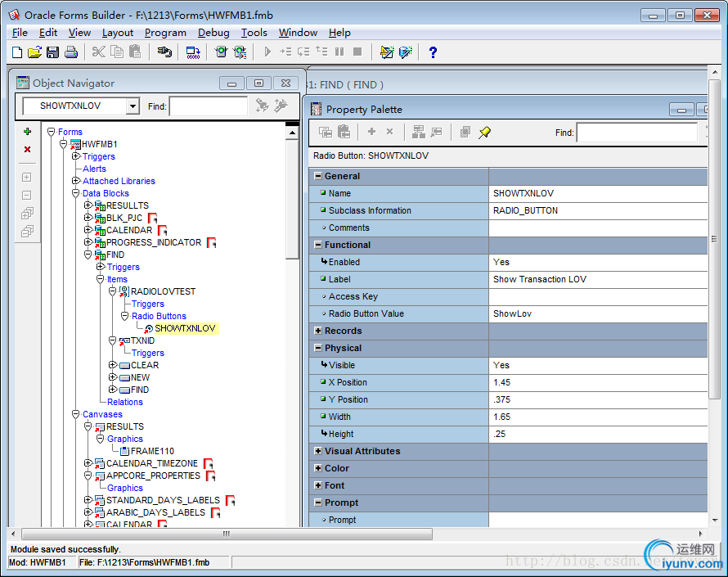Click the Find field in Property Palette
728x577 pixels.
click(636, 133)
